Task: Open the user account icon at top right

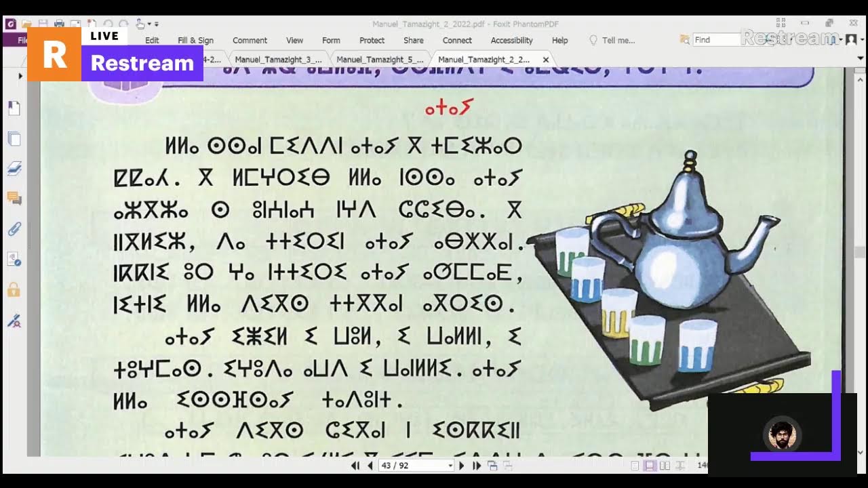Action: click(x=851, y=39)
